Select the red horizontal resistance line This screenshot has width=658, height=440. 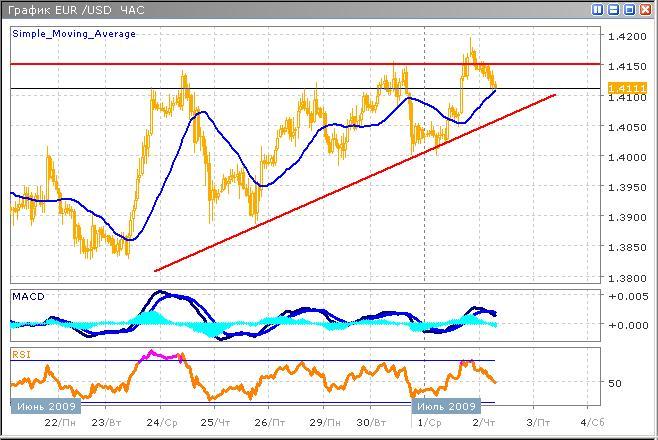coord(300,64)
